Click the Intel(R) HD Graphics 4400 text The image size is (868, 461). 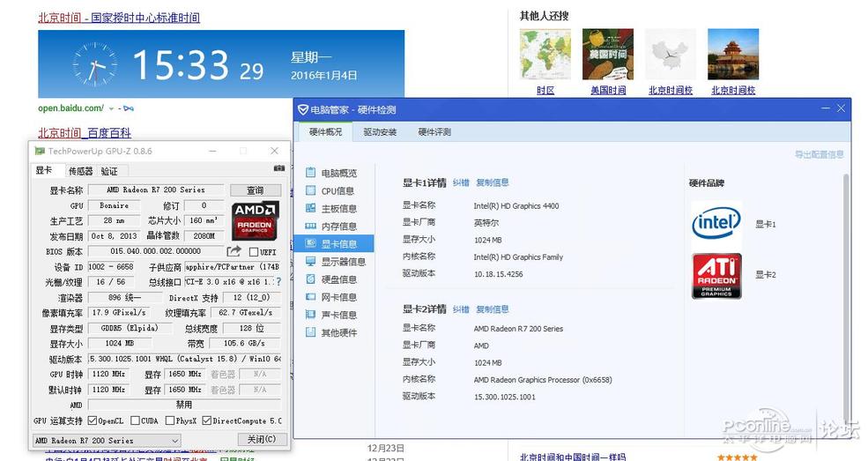516,206
